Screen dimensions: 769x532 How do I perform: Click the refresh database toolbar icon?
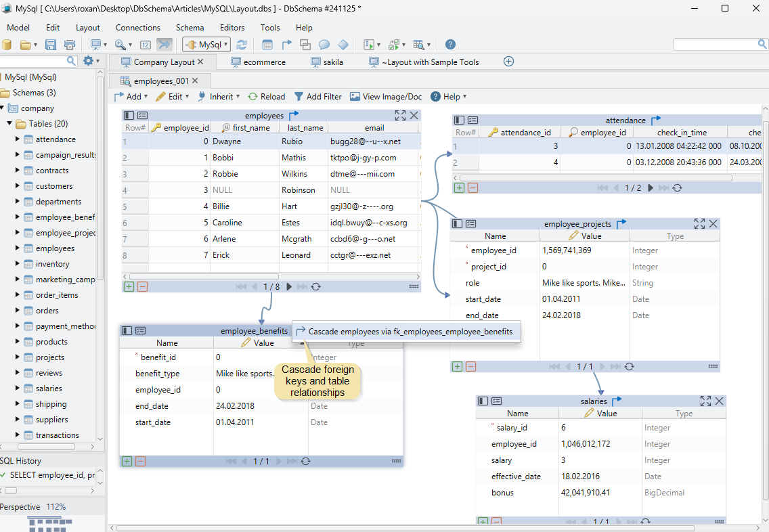click(242, 45)
